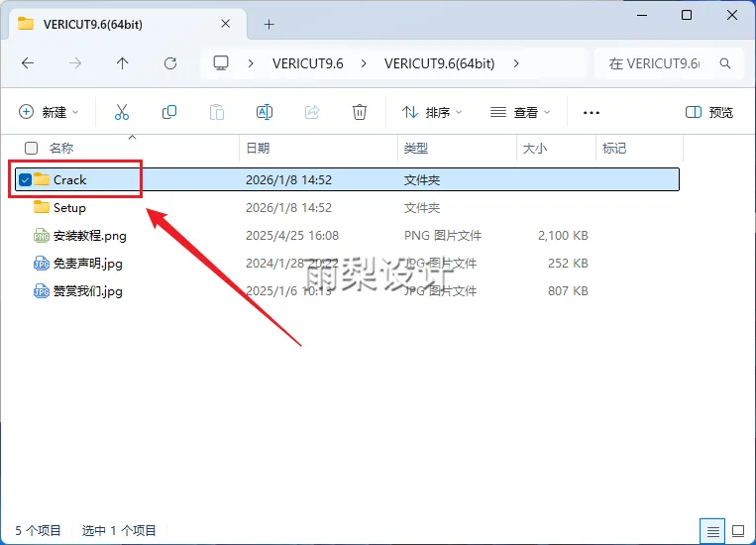Select the 安装教程.png file name
756x545 pixels.
(90, 236)
